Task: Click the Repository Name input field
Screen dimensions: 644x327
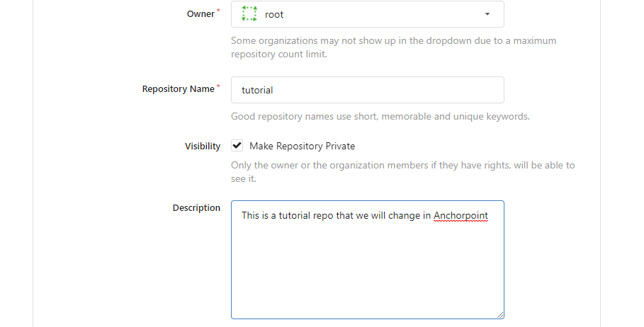Action: [367, 90]
